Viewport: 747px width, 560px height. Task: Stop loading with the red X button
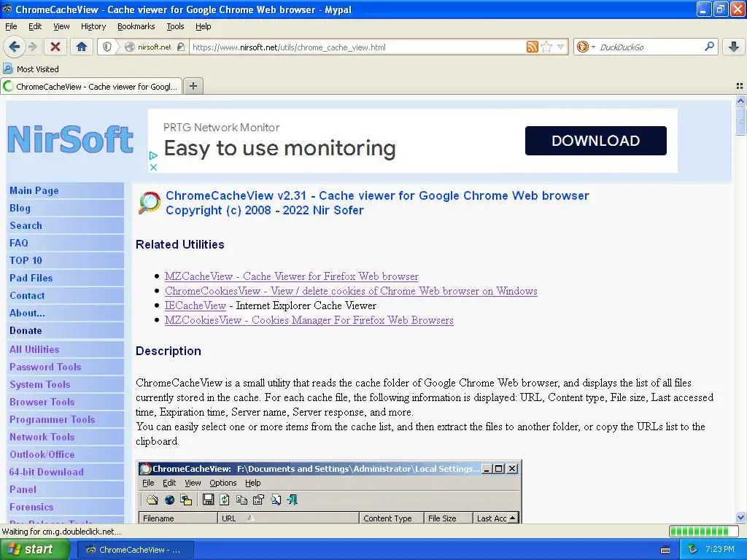pyautogui.click(x=55, y=47)
